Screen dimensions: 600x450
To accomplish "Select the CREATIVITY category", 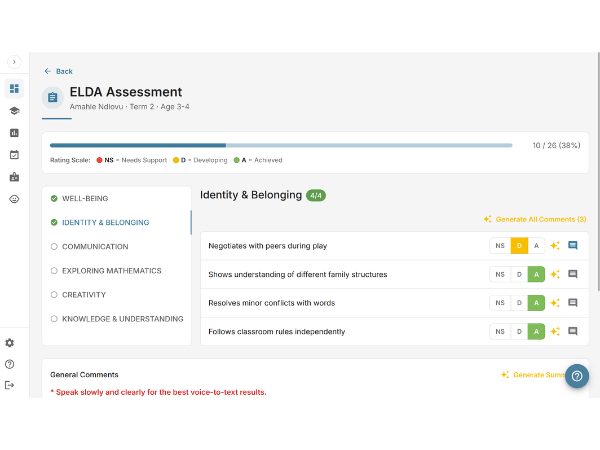I will pyautogui.click(x=117, y=295).
